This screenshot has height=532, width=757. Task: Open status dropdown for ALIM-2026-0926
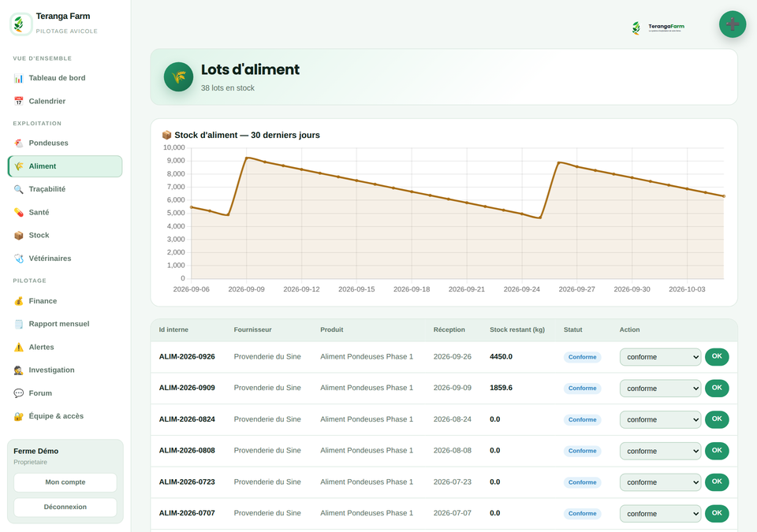[x=660, y=357]
